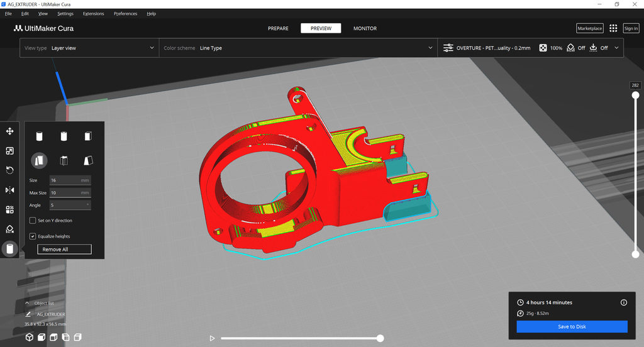Click the active Custom Supports cylinder tool
Screen dimensions: 644x347
click(x=10, y=249)
